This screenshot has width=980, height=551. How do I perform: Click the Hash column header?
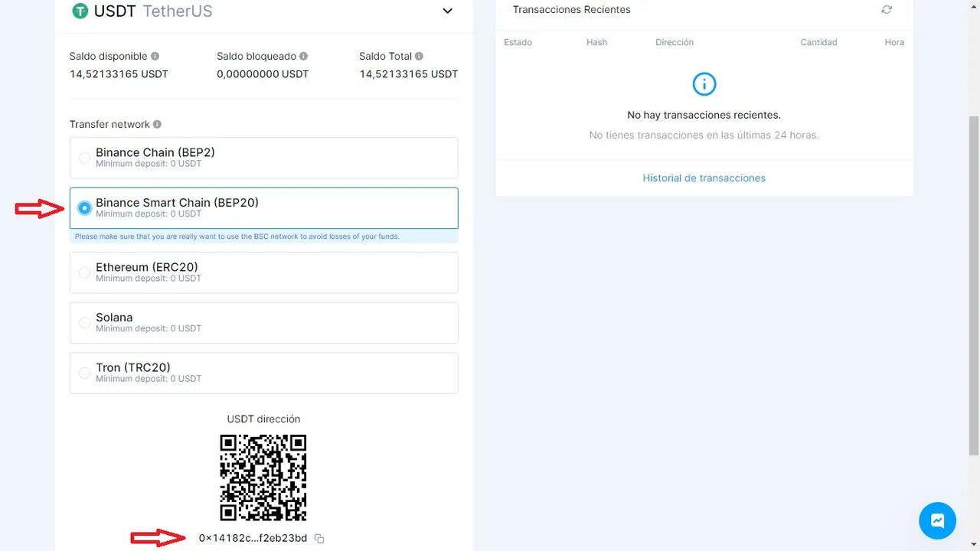click(596, 43)
